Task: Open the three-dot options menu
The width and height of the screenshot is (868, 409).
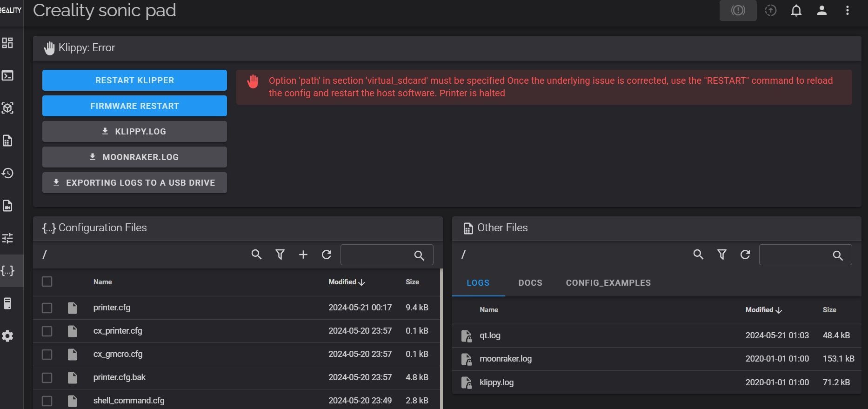Action: [847, 10]
